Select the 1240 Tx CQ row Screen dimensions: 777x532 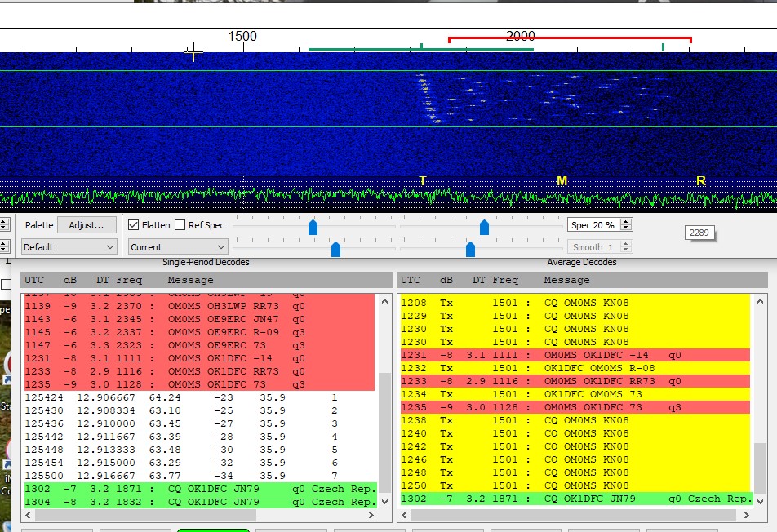tap(575, 433)
